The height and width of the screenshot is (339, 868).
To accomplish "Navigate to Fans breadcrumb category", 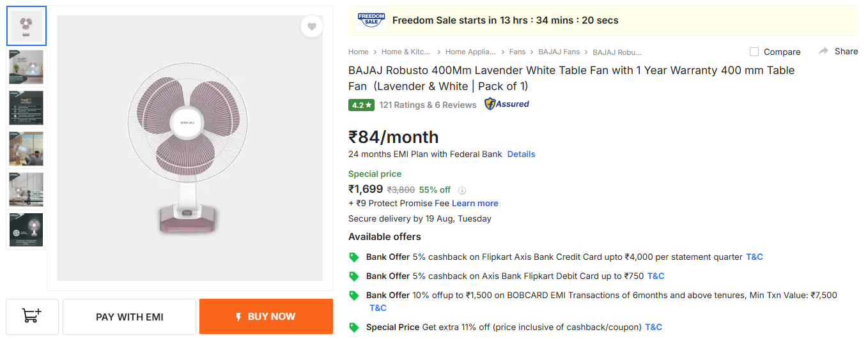I will [517, 52].
